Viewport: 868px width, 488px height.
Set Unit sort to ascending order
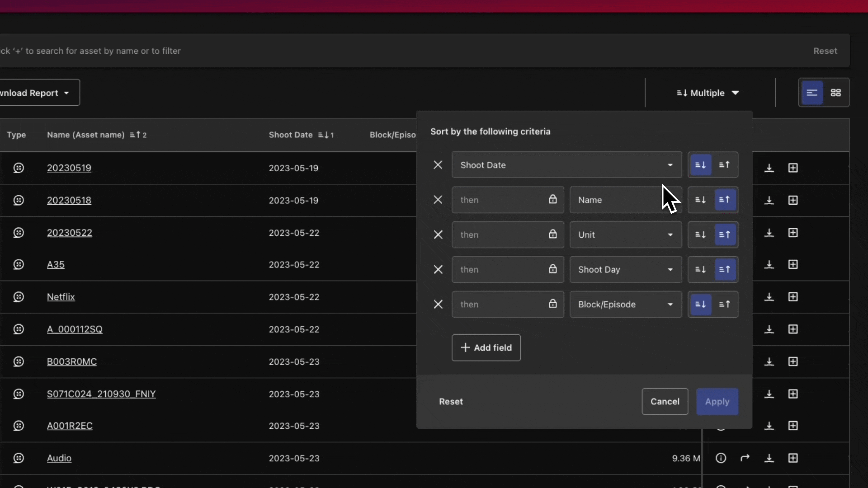[725, 235]
